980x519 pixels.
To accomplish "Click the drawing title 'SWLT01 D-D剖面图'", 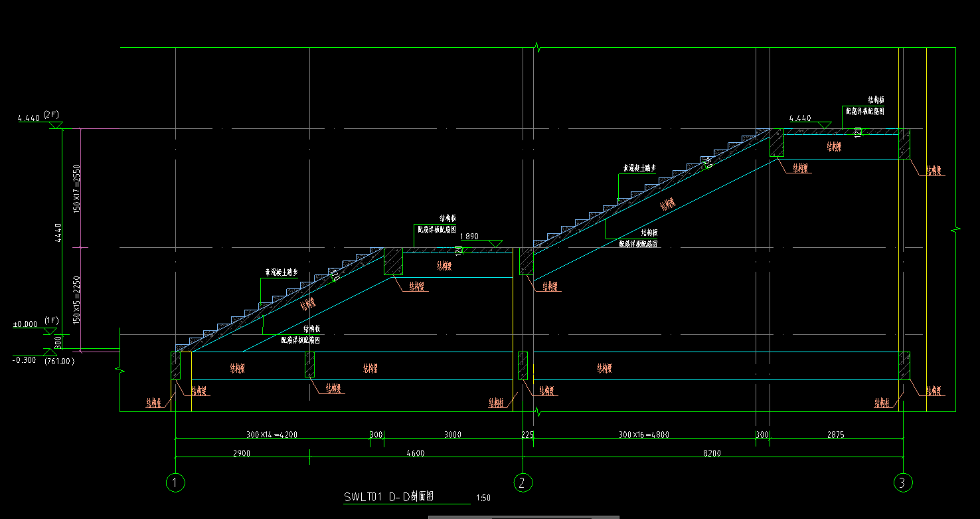I will click(388, 496).
